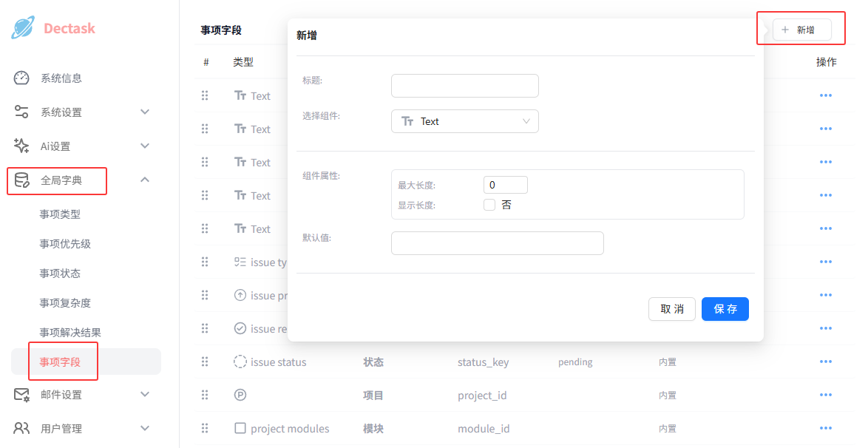Open 事项解决结果 submenu item
This screenshot has width=868, height=448.
[x=69, y=332]
